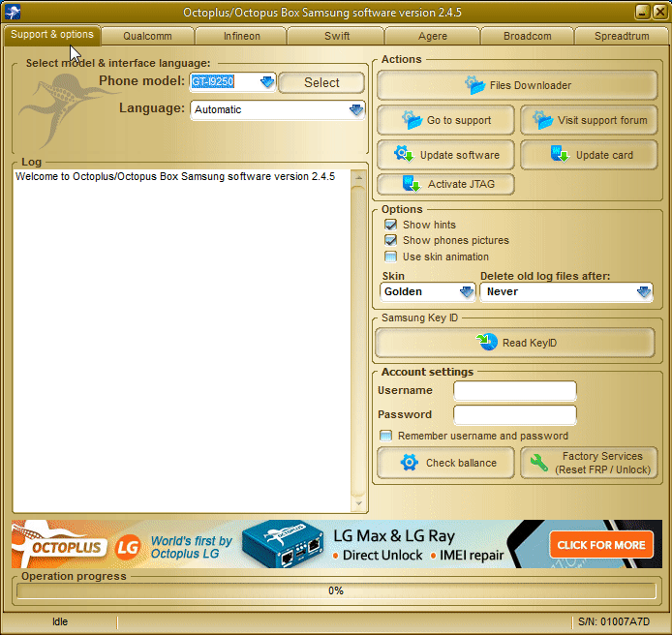The height and width of the screenshot is (635, 672).
Task: Click the log scrollbar up arrow
Action: tap(358, 177)
